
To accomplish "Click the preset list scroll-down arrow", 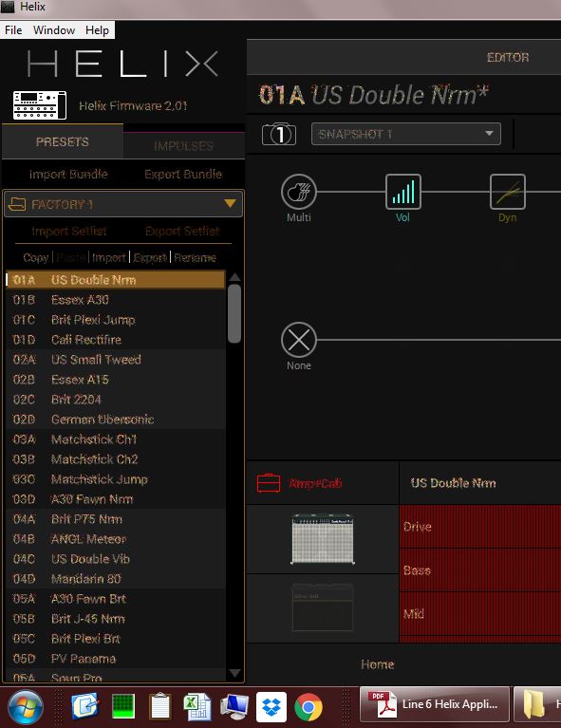I will (235, 673).
